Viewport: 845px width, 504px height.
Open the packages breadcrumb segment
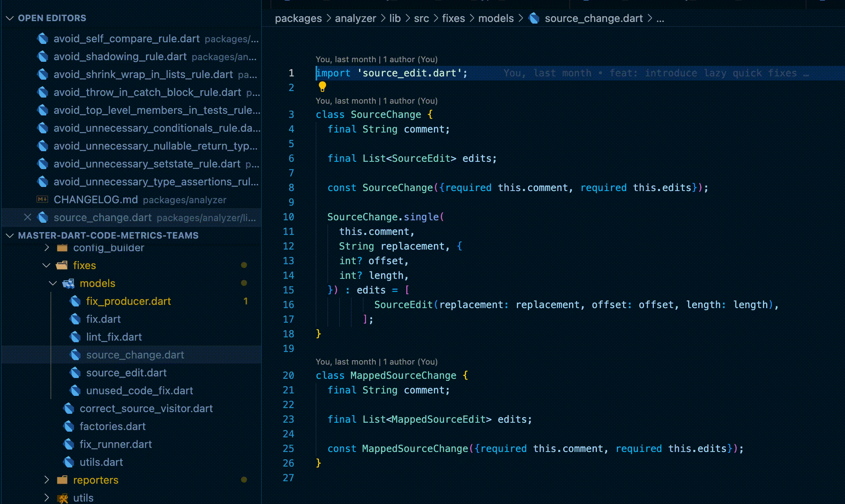pos(298,18)
